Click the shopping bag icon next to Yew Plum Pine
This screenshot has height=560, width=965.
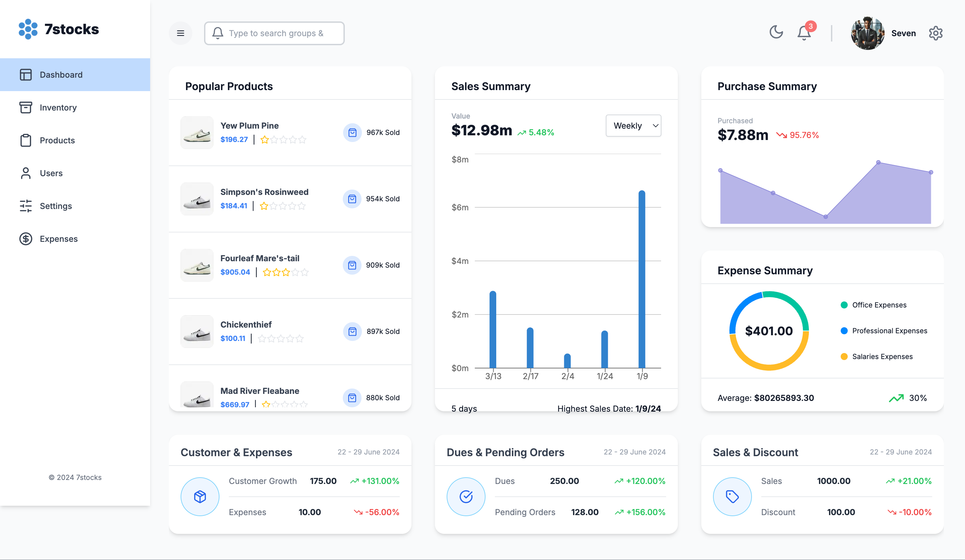point(351,132)
